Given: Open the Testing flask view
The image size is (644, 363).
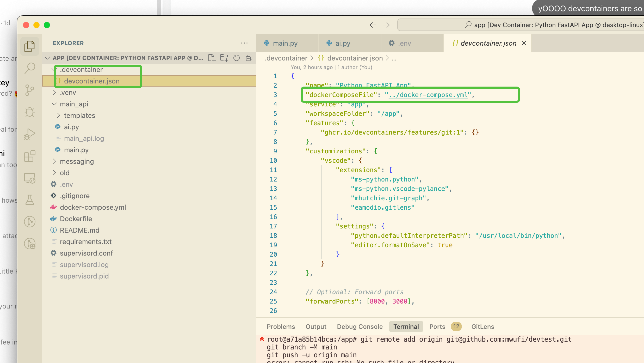Looking at the screenshot, I should tap(30, 200).
